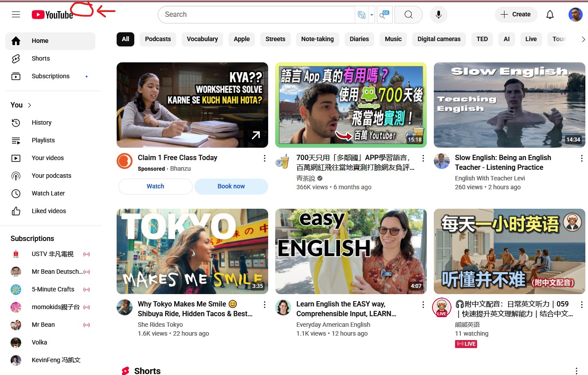
Task: Open the Tokyo Makes Me Smile thumbnail
Action: (192, 252)
